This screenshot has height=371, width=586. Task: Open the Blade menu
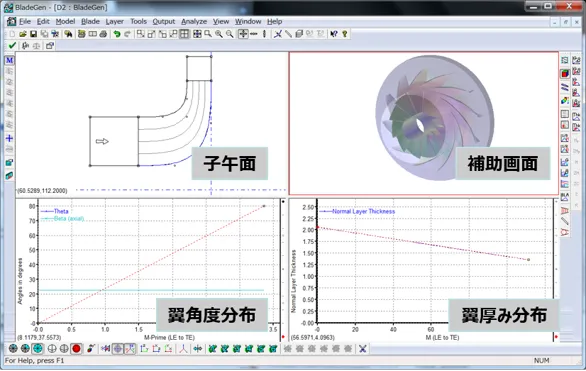click(x=90, y=22)
